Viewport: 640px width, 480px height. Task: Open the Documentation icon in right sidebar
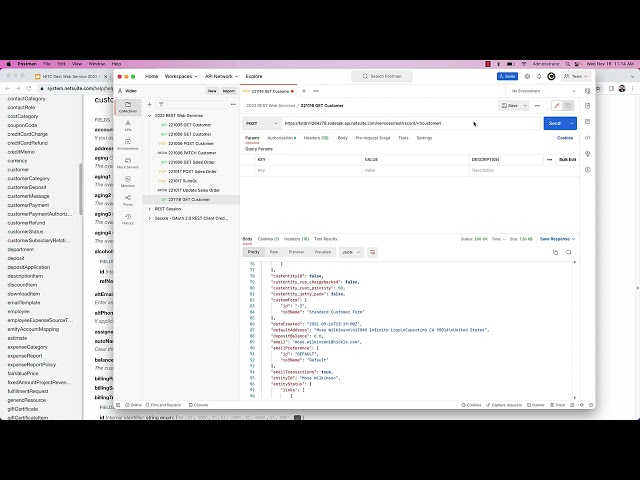(587, 106)
